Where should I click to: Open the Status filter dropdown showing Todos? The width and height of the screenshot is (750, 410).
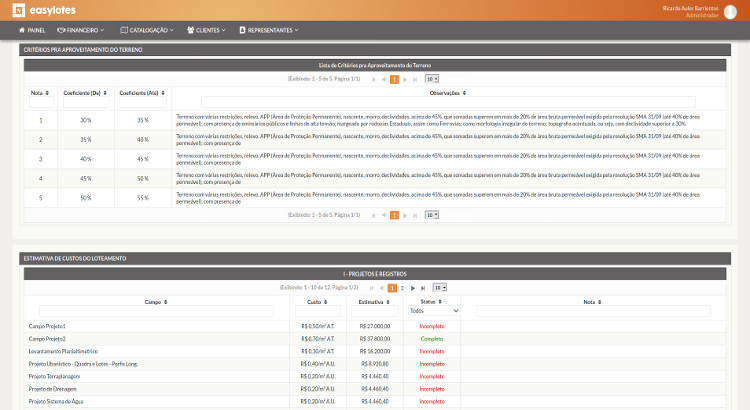434,311
